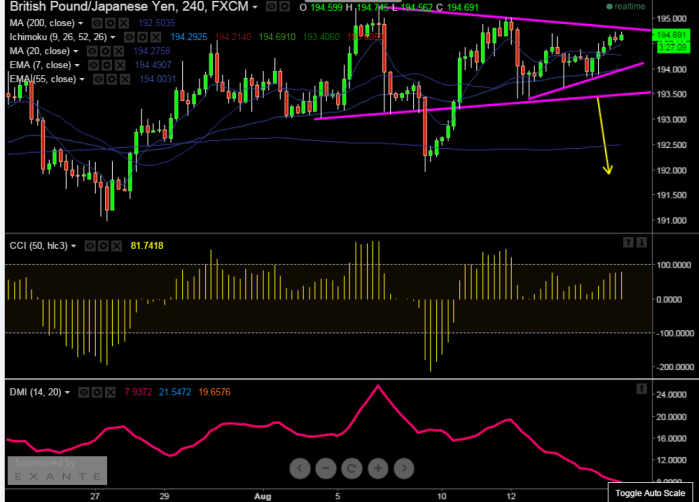Expand the MA (200, close) dropdown arrow

coord(81,23)
